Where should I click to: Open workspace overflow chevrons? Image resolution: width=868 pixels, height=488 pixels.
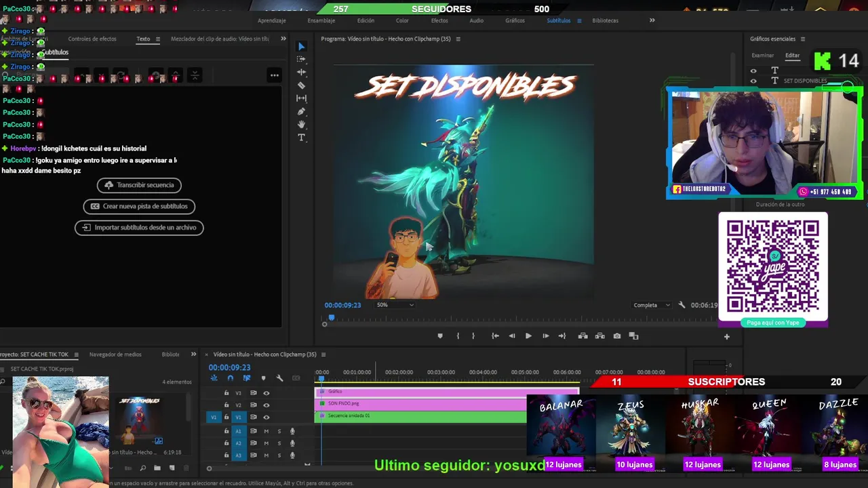(x=652, y=20)
